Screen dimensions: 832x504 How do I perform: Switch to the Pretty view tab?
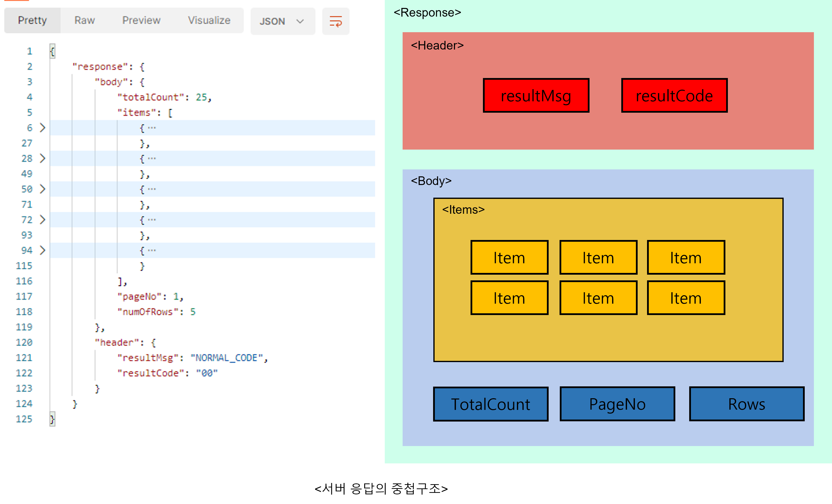[x=32, y=21]
